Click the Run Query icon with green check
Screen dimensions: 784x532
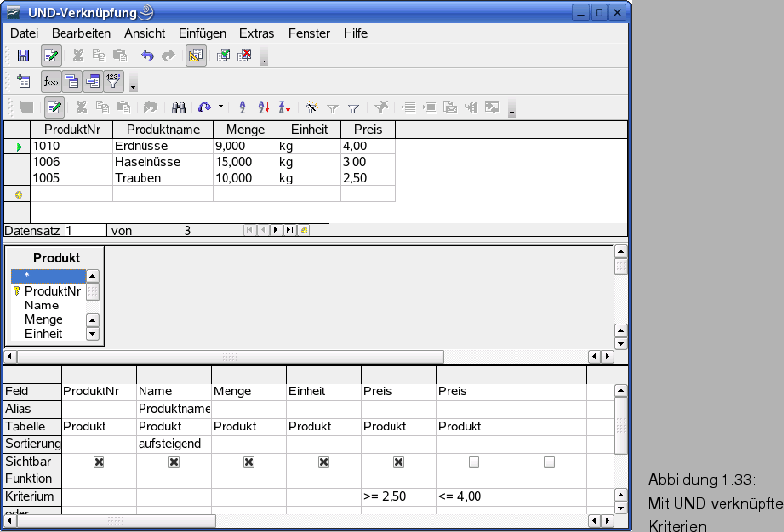click(x=223, y=56)
